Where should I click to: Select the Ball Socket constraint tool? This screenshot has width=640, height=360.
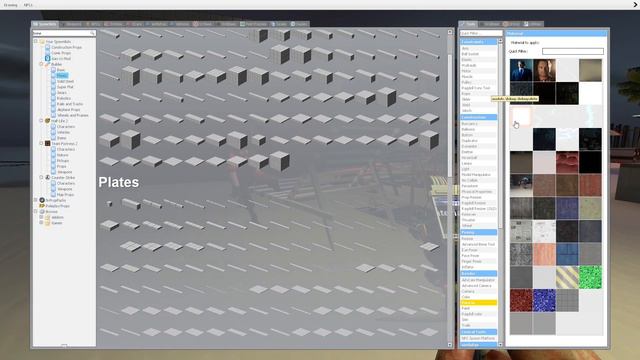478,54
